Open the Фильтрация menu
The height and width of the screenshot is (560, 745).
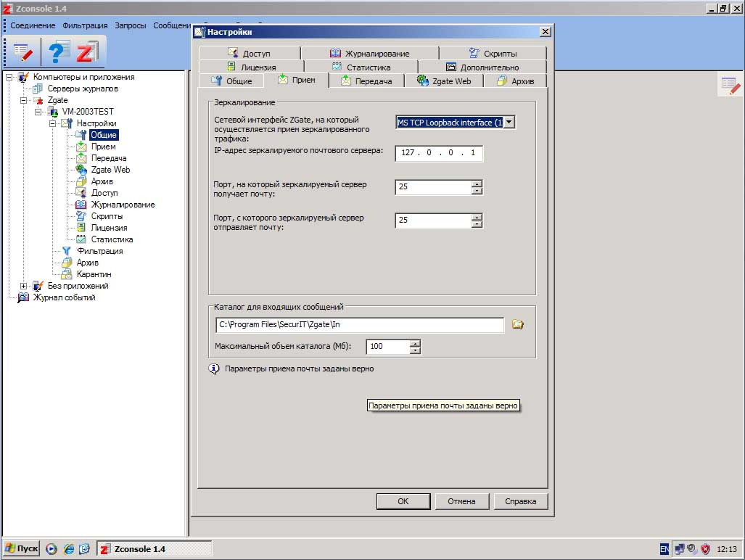coord(85,25)
